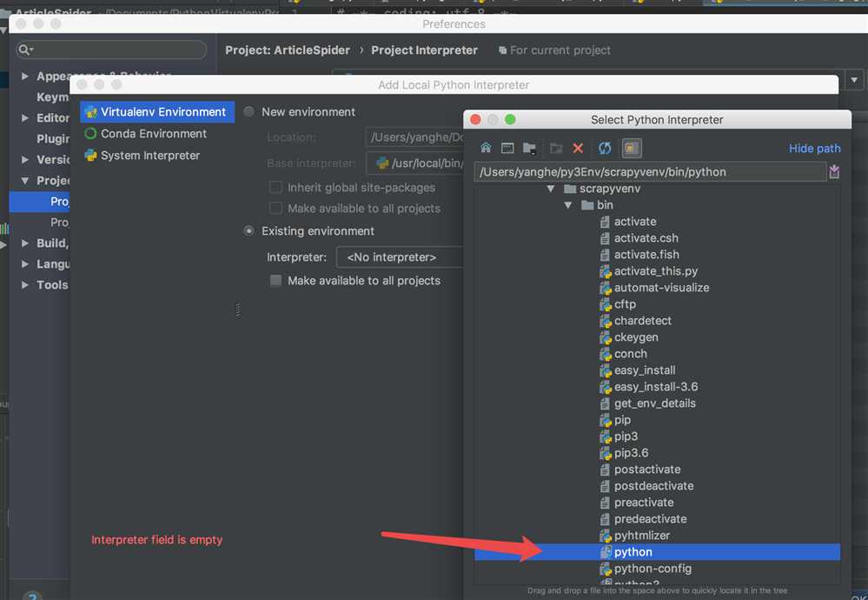Viewport: 868px width, 600px height.
Task: Click the interpreter path text field
Action: pyautogui.click(x=651, y=172)
